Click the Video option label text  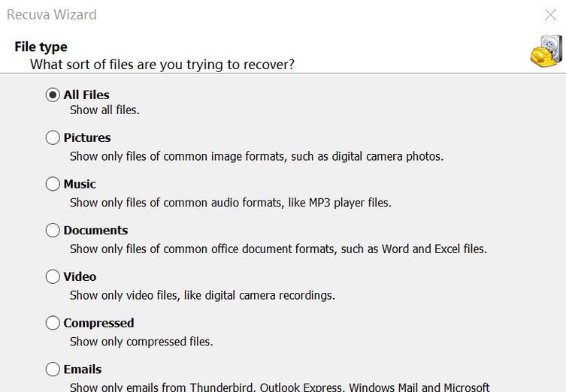(x=80, y=277)
